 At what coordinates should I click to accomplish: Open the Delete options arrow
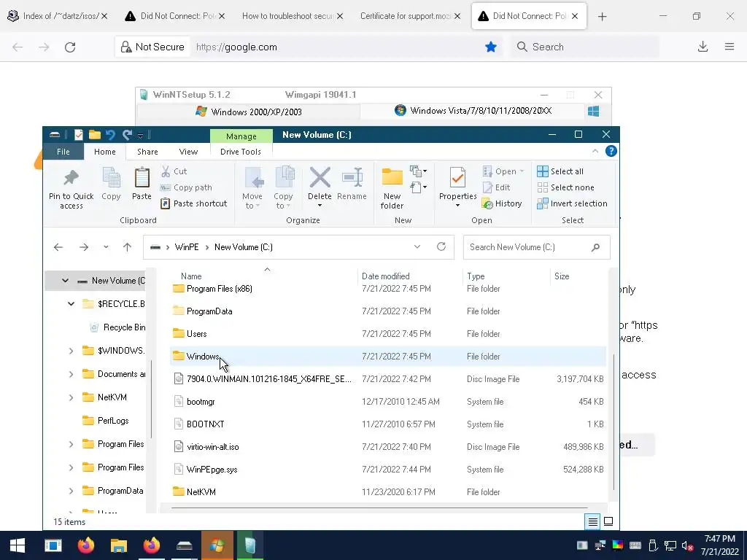tap(320, 206)
